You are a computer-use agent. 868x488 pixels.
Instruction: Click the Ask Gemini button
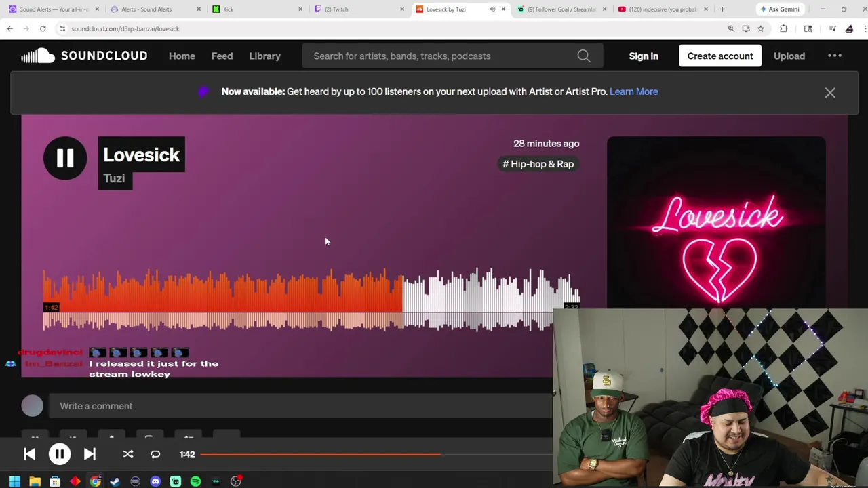tap(780, 9)
